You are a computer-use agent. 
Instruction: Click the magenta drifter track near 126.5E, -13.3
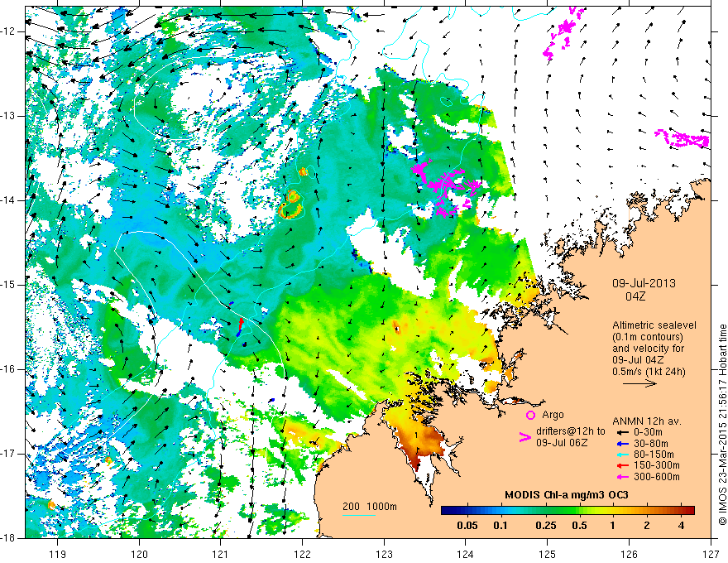click(683, 138)
